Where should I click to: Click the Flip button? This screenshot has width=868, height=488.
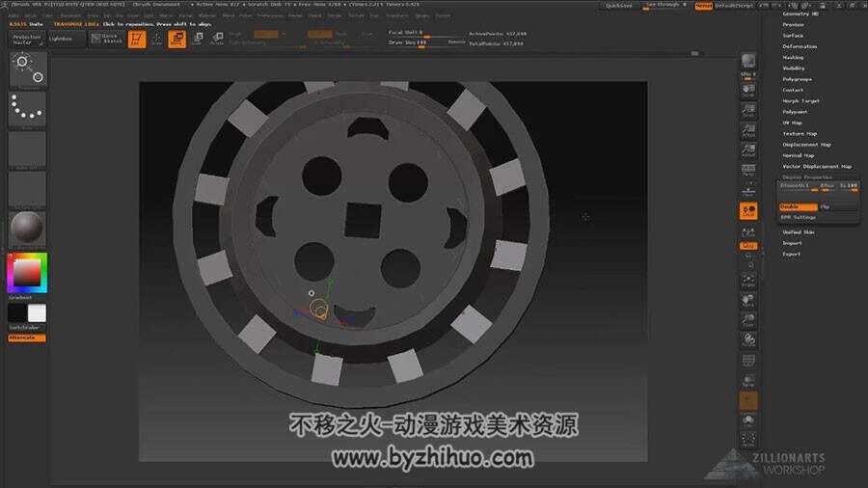point(839,207)
